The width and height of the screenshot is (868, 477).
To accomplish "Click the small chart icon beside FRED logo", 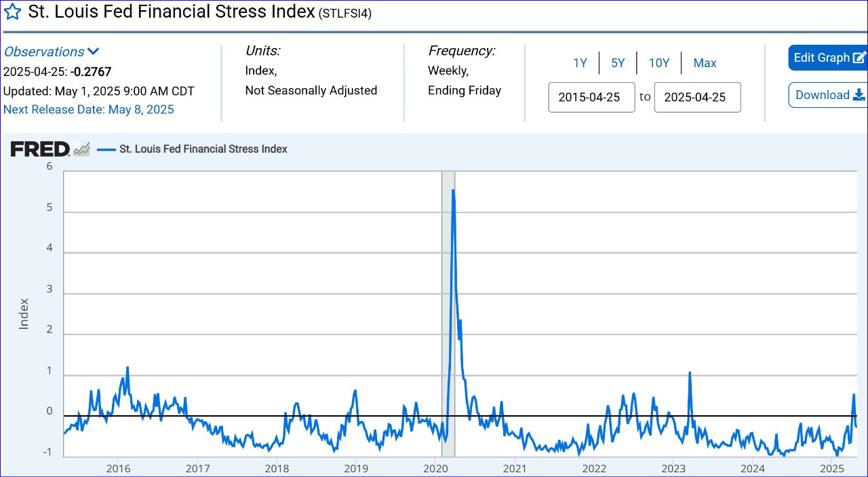I will pos(81,149).
